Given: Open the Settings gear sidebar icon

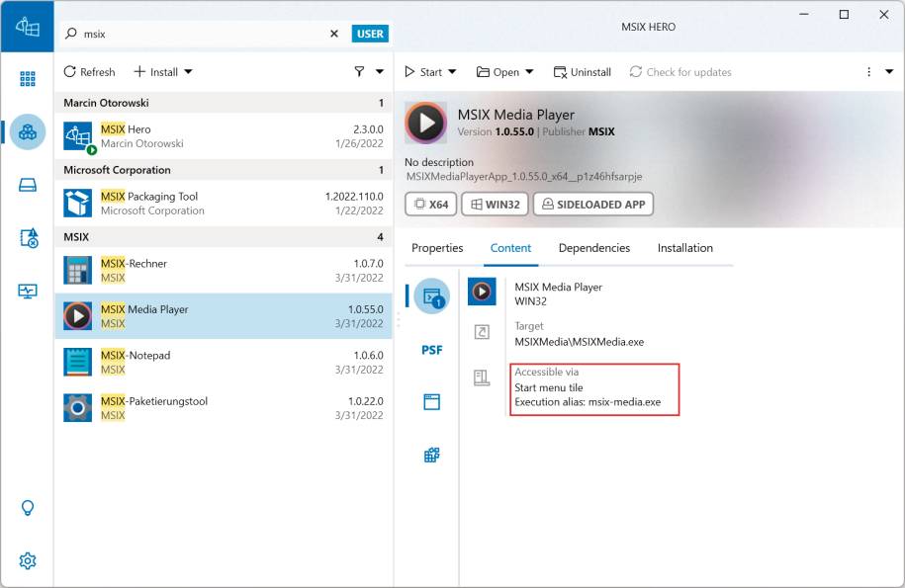Looking at the screenshot, I should coord(27,560).
